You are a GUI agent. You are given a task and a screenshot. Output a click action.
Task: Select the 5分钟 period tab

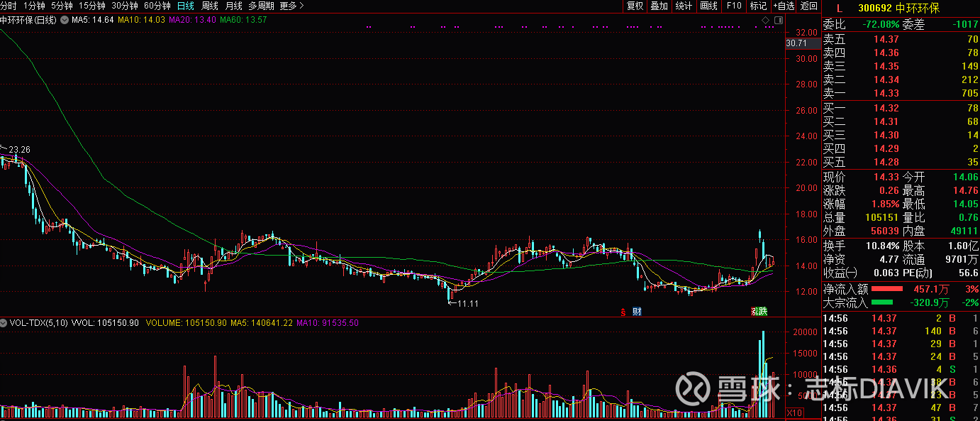point(62,6)
